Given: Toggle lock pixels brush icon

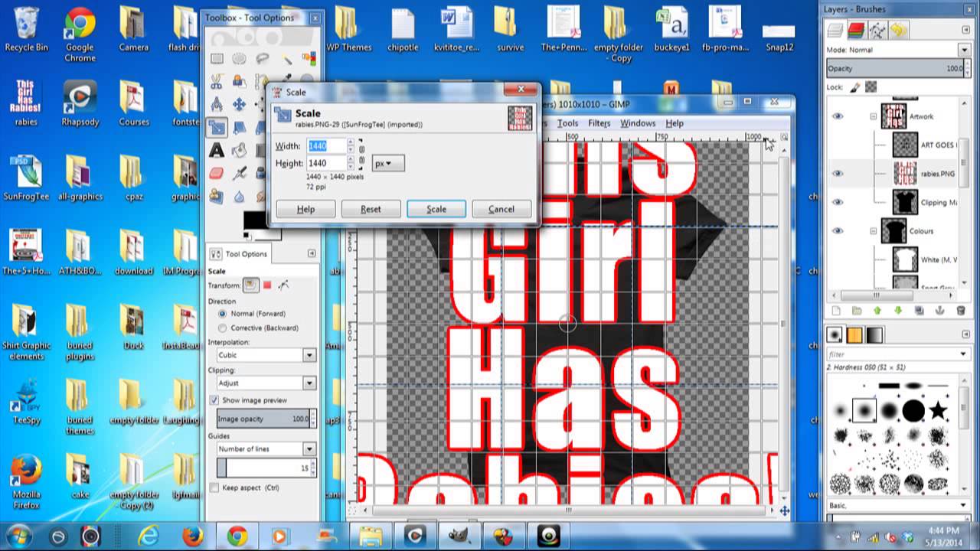Looking at the screenshot, I should pyautogui.click(x=855, y=87).
